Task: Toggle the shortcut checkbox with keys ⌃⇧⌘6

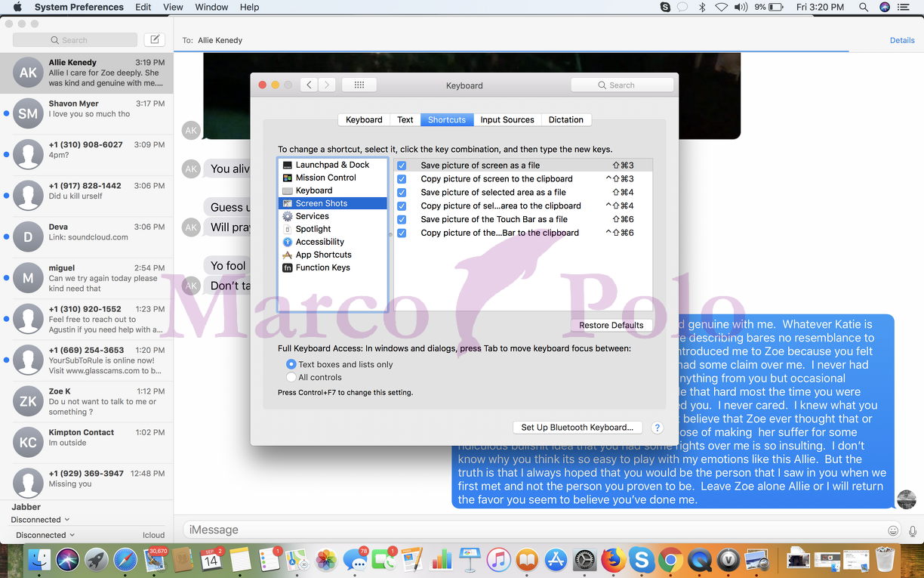Action: pyautogui.click(x=402, y=233)
